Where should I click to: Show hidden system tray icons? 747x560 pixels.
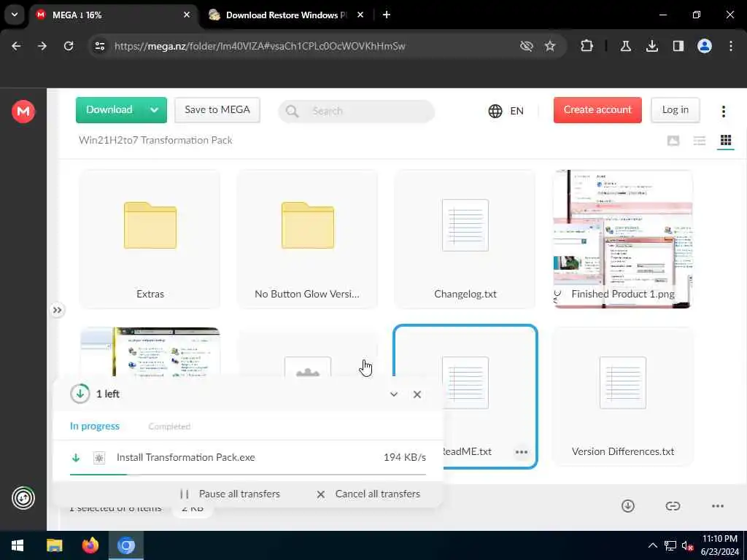[x=652, y=545]
